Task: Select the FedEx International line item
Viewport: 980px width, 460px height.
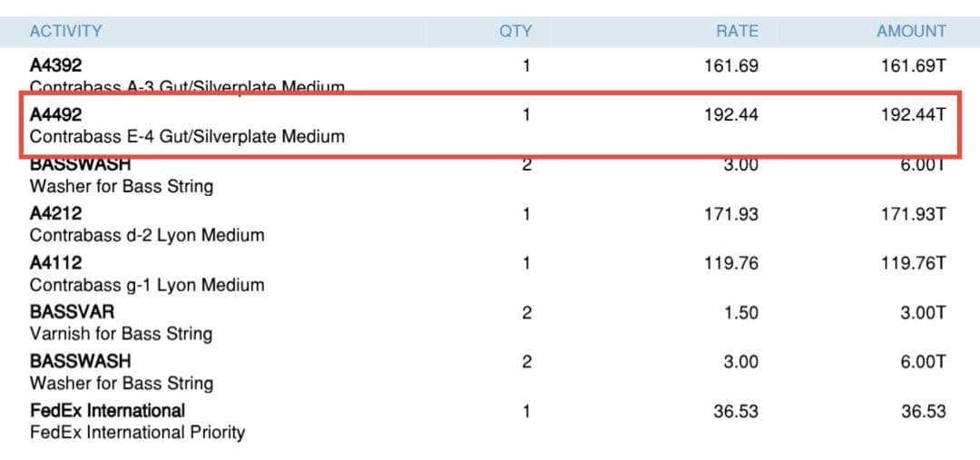Action: pos(107,411)
